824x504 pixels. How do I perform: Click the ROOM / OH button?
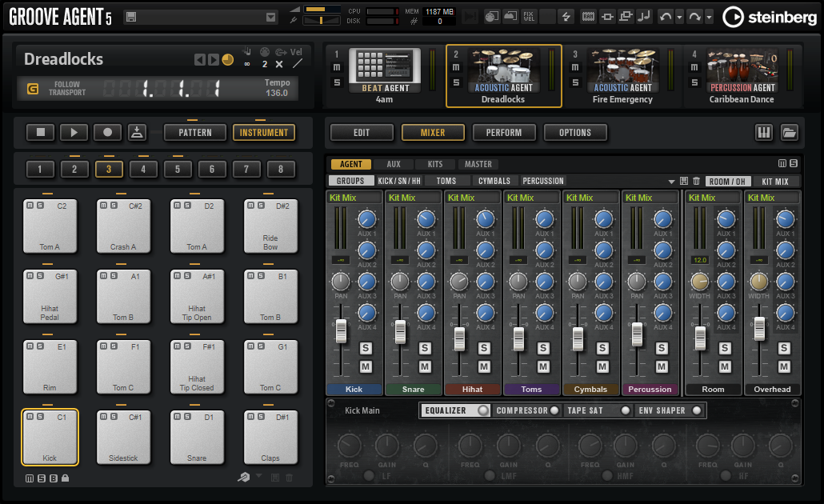(x=728, y=182)
